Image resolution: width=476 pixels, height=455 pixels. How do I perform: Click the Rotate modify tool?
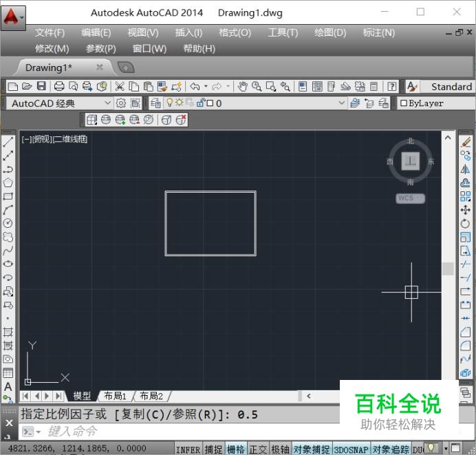pyautogui.click(x=466, y=224)
